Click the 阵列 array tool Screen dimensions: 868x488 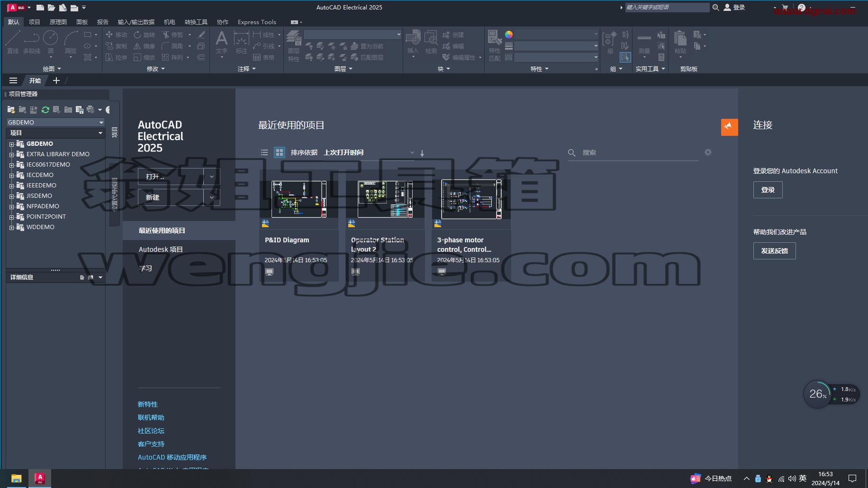coord(172,57)
